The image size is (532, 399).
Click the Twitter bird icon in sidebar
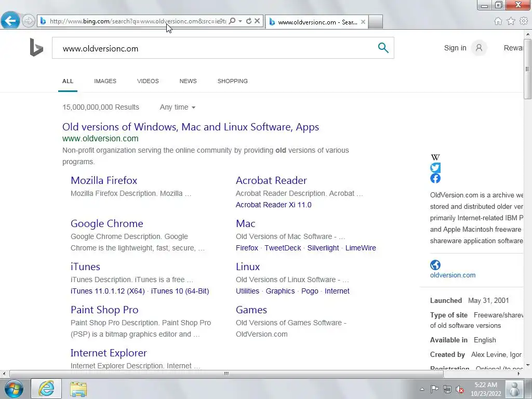pos(435,168)
